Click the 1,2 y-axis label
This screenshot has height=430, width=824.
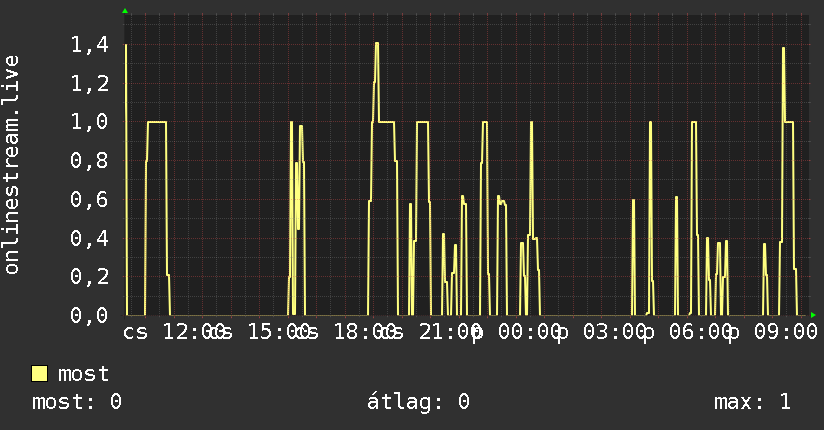coord(90,84)
